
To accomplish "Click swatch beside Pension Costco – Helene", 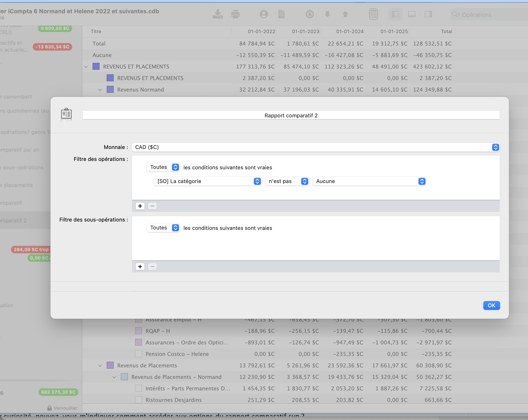I will point(139,354).
